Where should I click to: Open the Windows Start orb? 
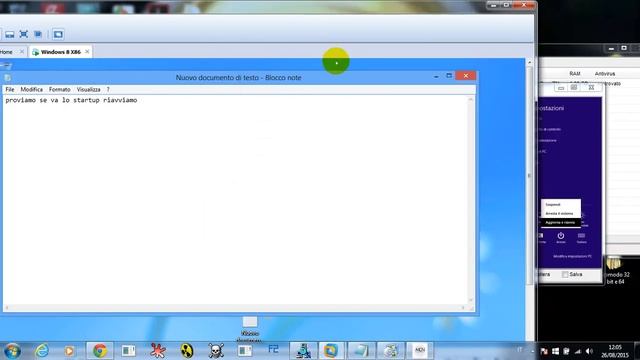click(x=12, y=351)
